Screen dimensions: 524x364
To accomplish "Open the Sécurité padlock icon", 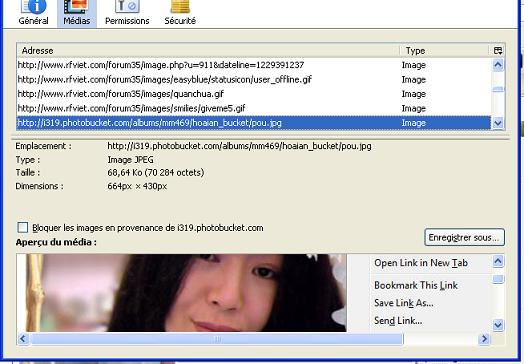I will click(x=180, y=7).
